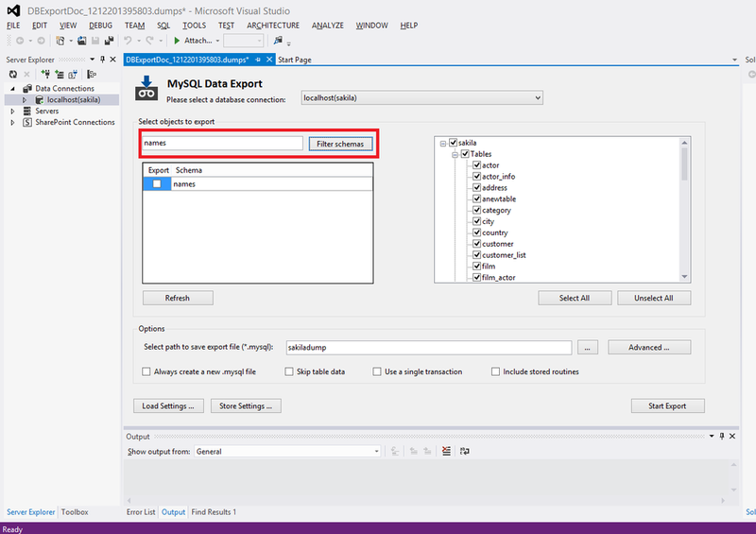Switch to the Toolbox tab
The image size is (756, 534).
75,512
